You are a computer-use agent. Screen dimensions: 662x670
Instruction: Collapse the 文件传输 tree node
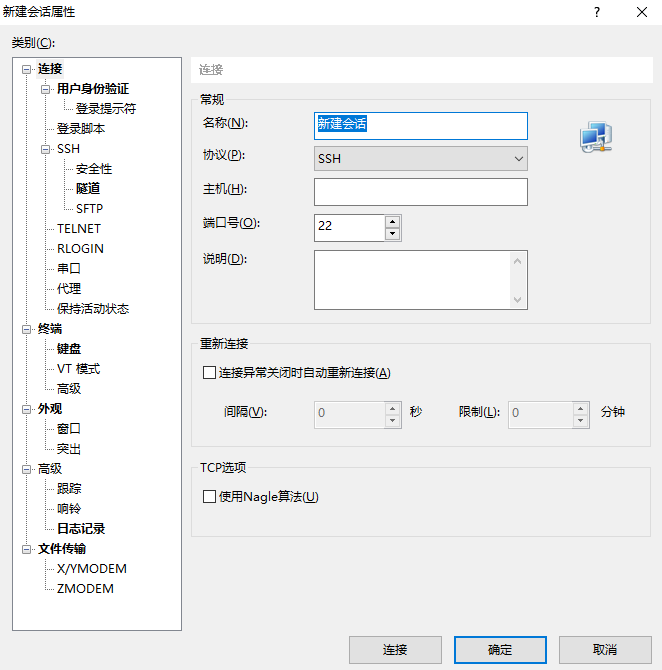[x=26, y=549]
